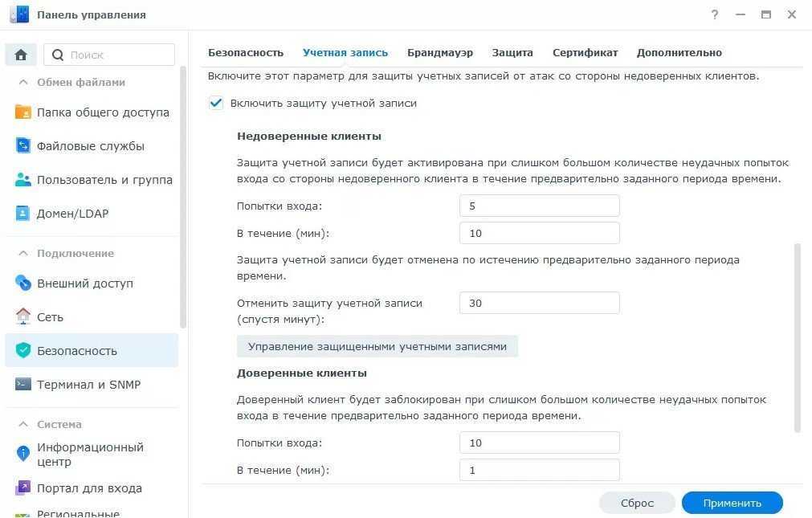Open File Services (Файловые службы) icon
Screen dimensions: 812x518
coord(23,146)
